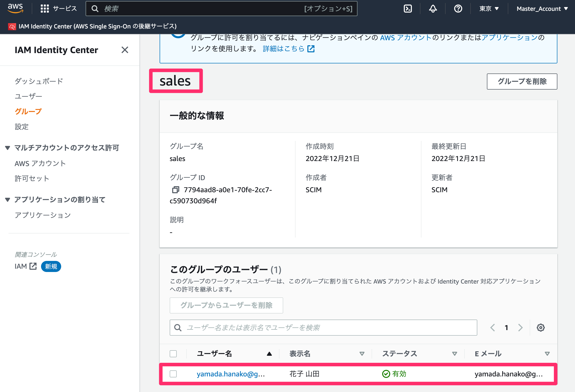Open the Master_Account menu dropdown
This screenshot has width=575, height=392.
click(x=542, y=9)
